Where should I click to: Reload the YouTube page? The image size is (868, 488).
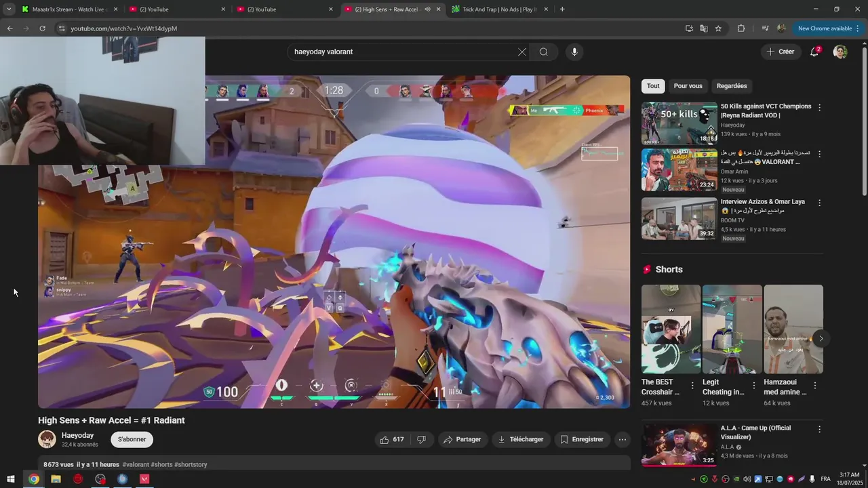(42, 28)
